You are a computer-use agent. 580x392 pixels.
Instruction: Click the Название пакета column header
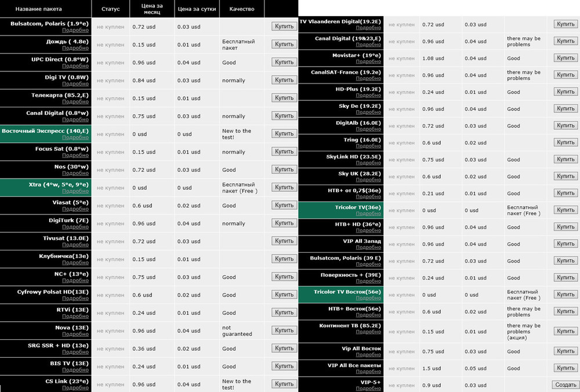(38, 9)
